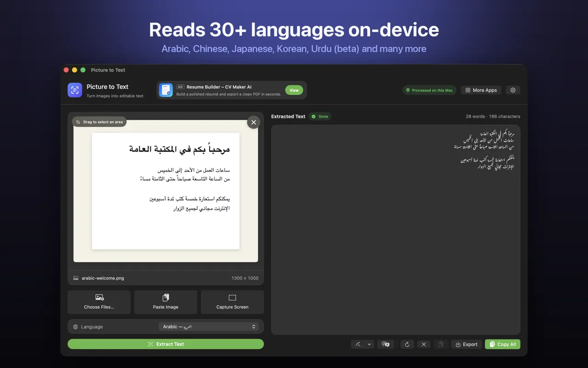Click the dimmed copy icon beside Export
This screenshot has width=588, height=368.
(x=441, y=344)
